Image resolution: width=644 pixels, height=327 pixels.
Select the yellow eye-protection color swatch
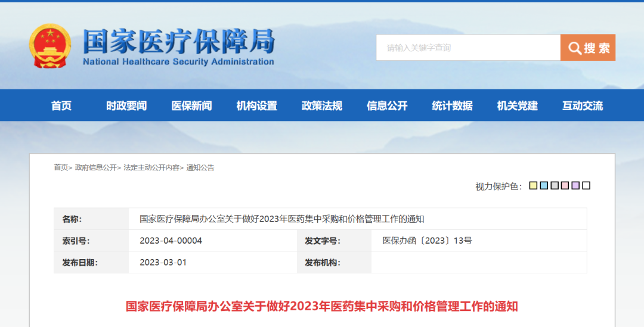click(x=533, y=186)
